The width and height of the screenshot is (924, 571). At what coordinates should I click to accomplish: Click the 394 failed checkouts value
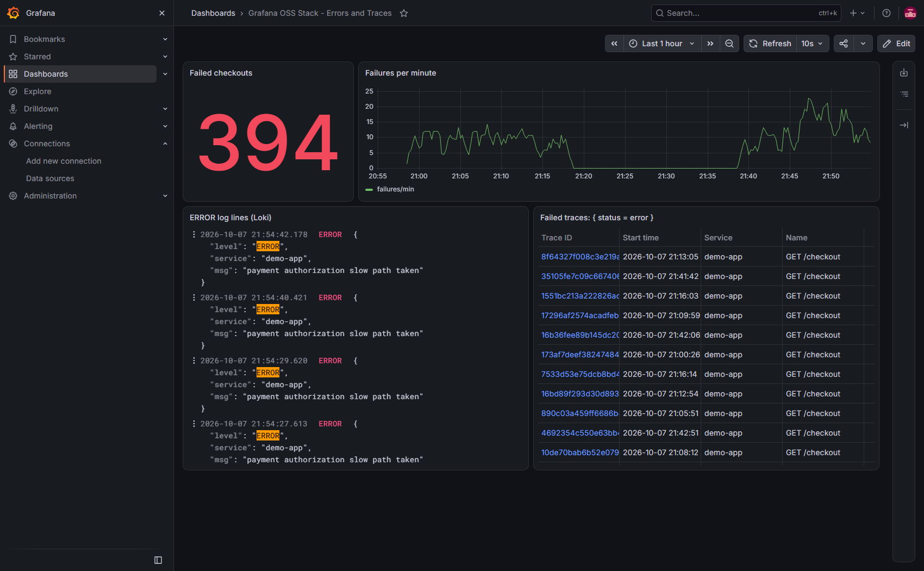pyautogui.click(x=268, y=142)
